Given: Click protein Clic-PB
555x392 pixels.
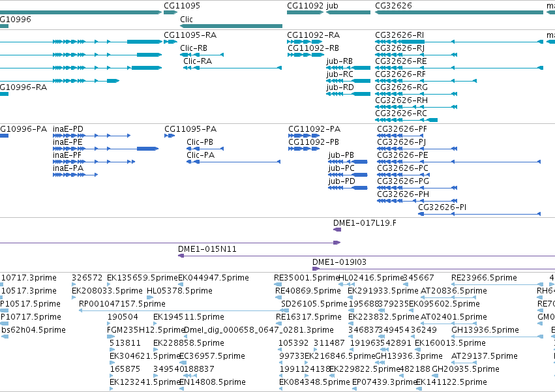Looking at the screenshot, I should [200, 142].
